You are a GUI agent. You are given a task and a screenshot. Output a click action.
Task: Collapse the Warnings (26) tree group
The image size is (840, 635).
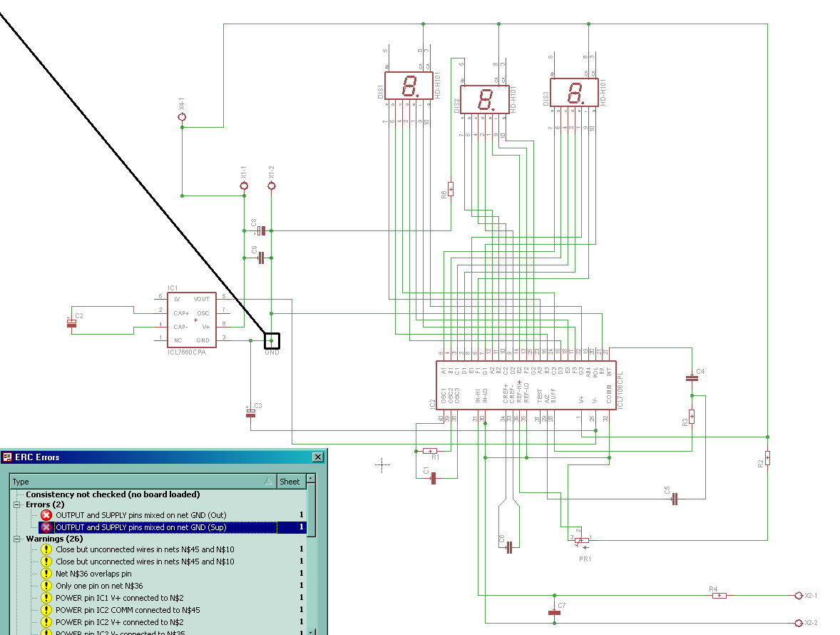[16, 539]
